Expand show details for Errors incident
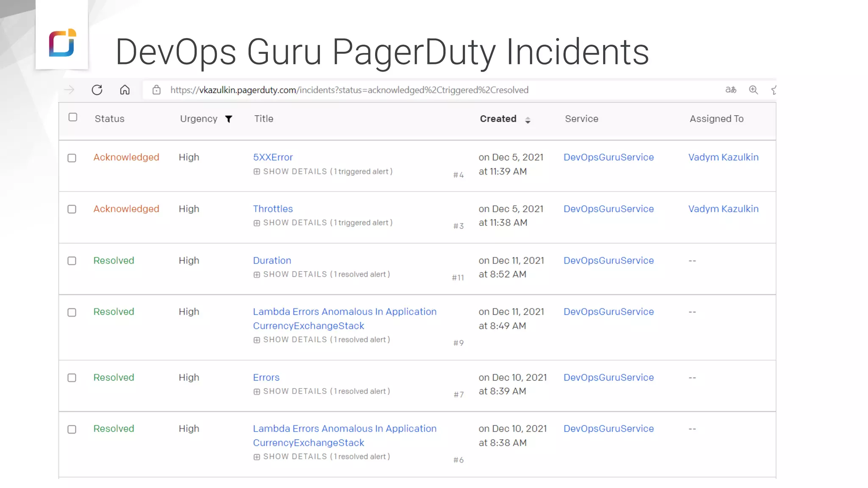Viewport: 868px width, 488px height. coord(322,391)
